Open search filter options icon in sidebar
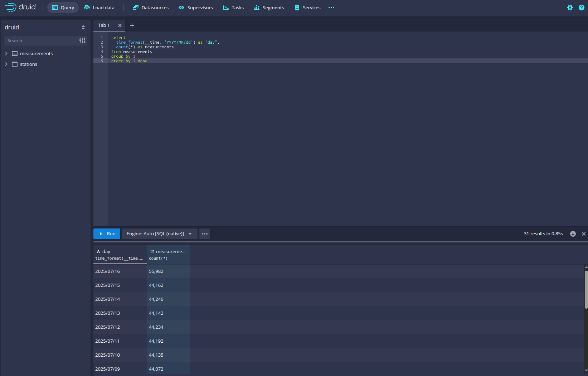 point(82,41)
